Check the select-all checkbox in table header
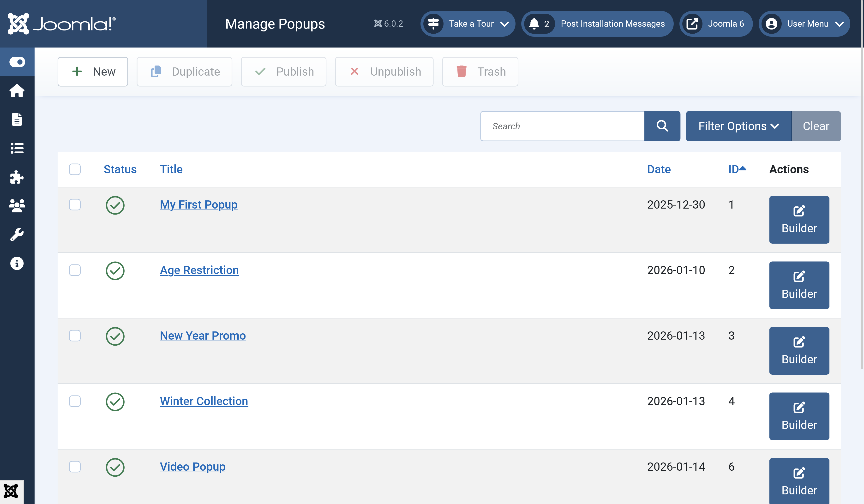Image resolution: width=864 pixels, height=504 pixels. tap(75, 169)
